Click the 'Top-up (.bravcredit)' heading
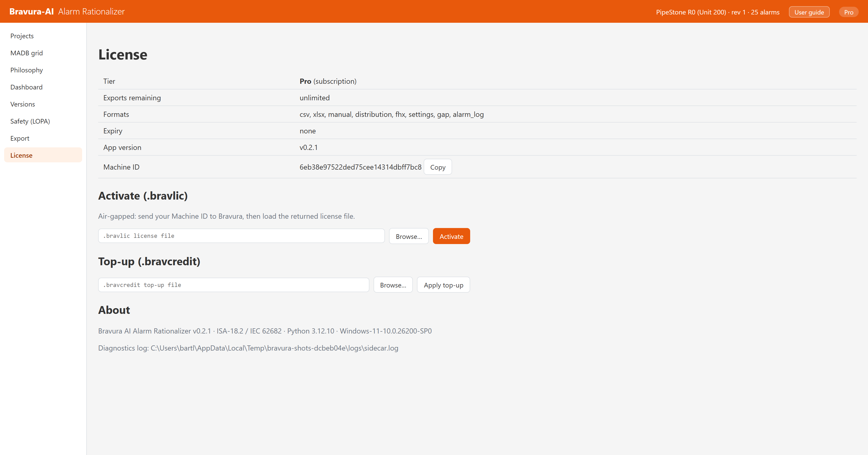 pyautogui.click(x=149, y=261)
